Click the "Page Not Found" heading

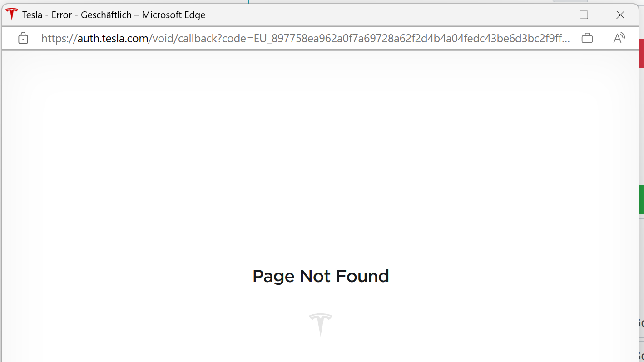(321, 276)
